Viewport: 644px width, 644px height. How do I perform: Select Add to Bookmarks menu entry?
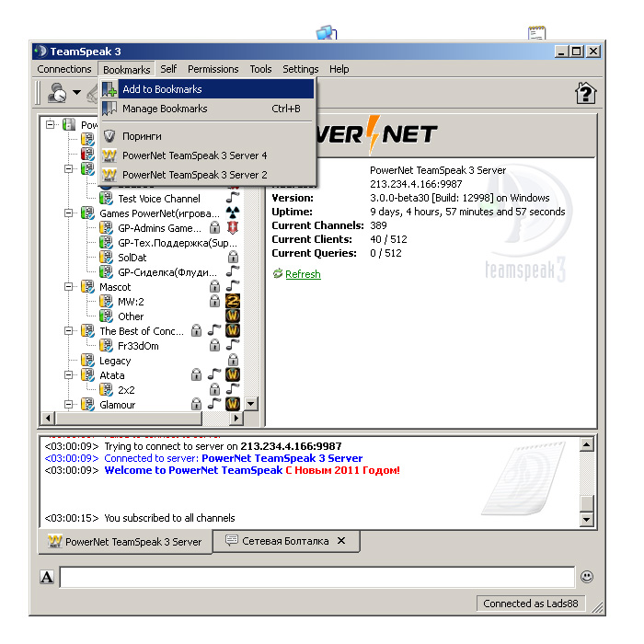click(208, 89)
